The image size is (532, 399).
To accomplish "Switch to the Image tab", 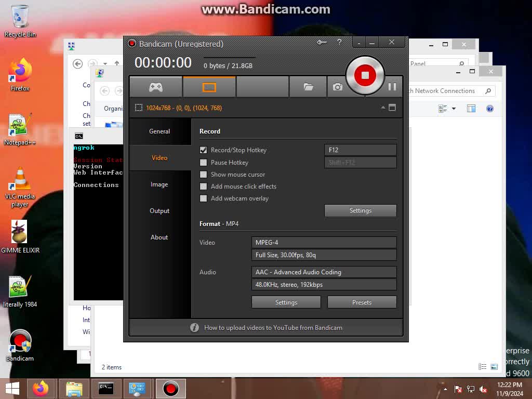I will [160, 184].
